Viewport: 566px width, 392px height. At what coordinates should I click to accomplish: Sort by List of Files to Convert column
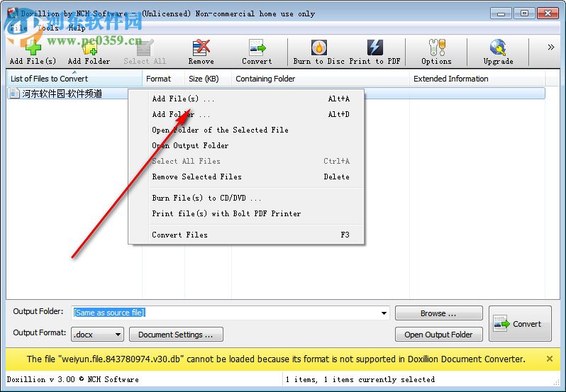tap(74, 78)
